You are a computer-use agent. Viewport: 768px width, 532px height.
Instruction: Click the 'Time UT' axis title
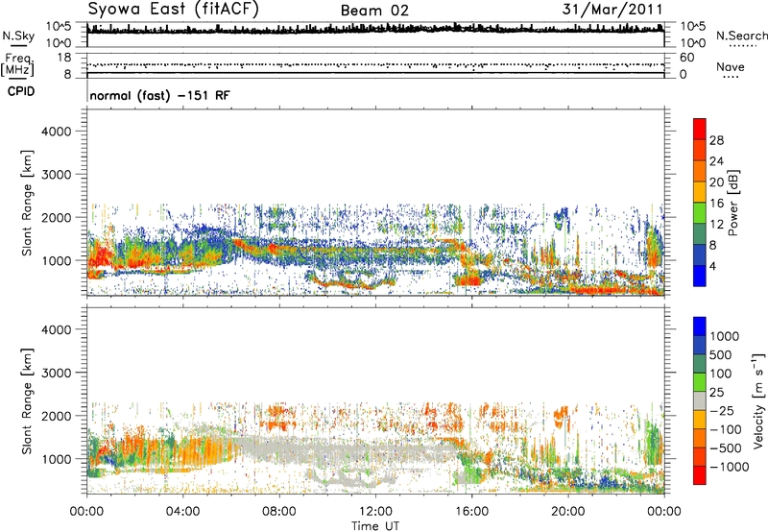coord(375,526)
